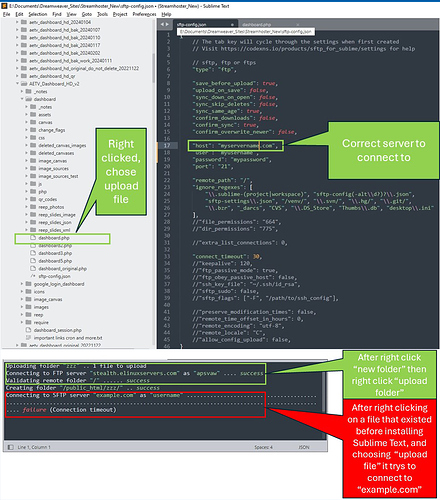Select the aetv_dashboard_hd_qr folder row
The width and height of the screenshot is (440, 500).
click(52, 76)
